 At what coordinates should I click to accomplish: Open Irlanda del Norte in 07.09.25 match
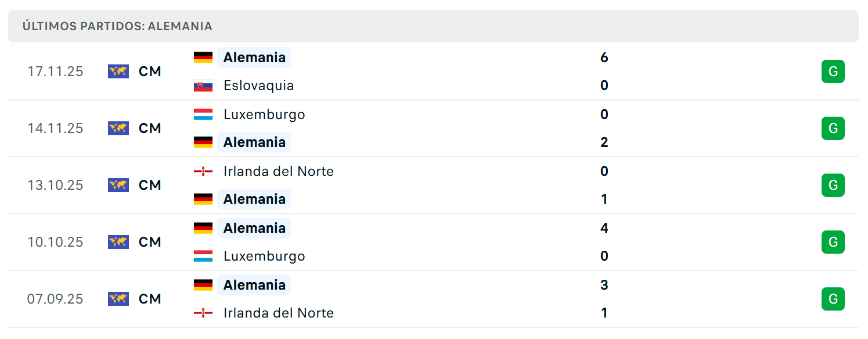pos(279,313)
